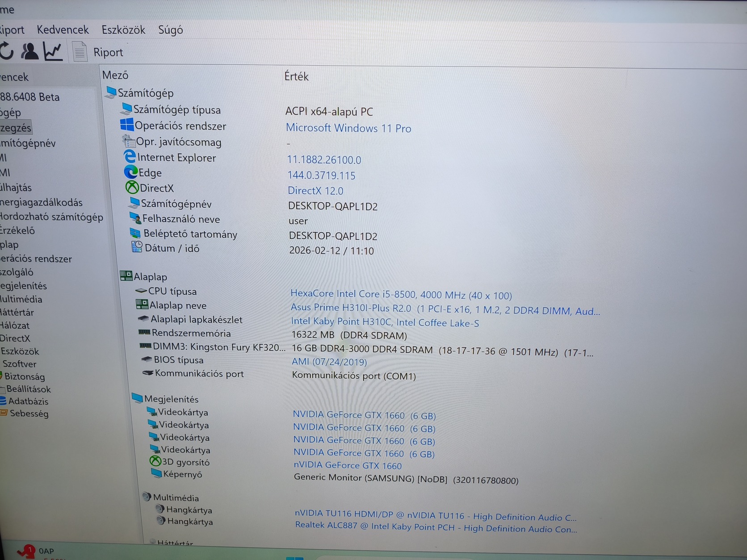Click the user icon beside Felhasználó neve

point(135,218)
